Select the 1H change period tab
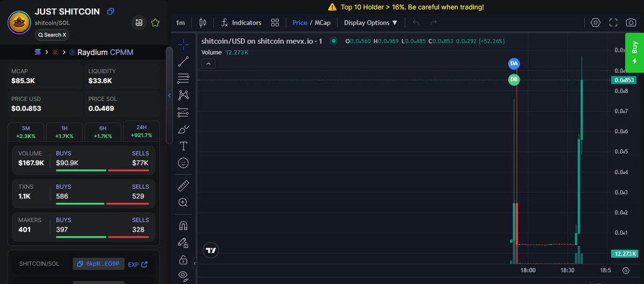The image size is (644, 284). [x=64, y=132]
